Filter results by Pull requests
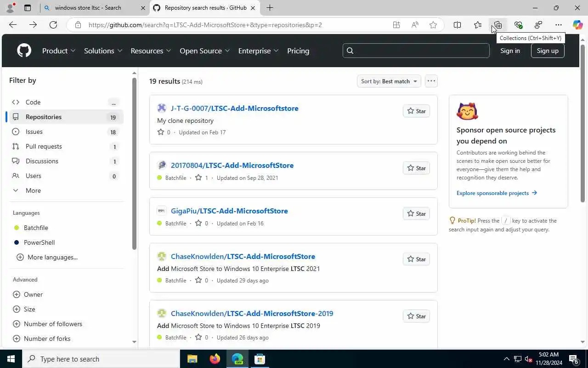 coord(66,146)
